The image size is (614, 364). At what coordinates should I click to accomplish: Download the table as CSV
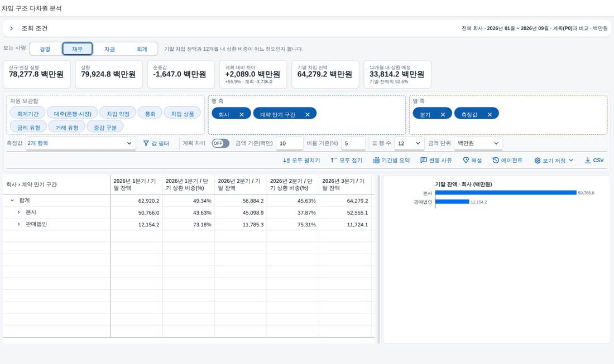pyautogui.click(x=594, y=161)
